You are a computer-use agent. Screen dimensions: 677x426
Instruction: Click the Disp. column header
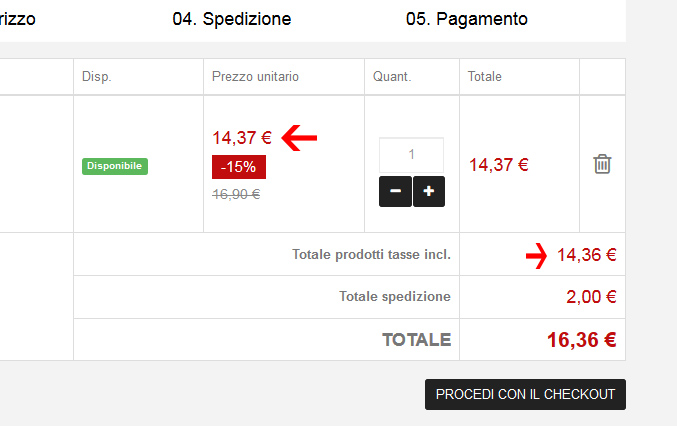pos(96,77)
